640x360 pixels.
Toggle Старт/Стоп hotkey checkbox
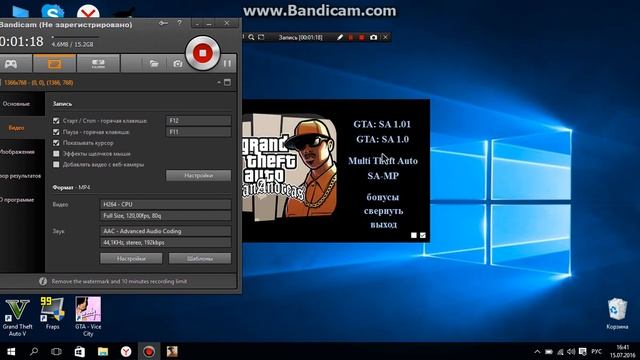(x=56, y=121)
